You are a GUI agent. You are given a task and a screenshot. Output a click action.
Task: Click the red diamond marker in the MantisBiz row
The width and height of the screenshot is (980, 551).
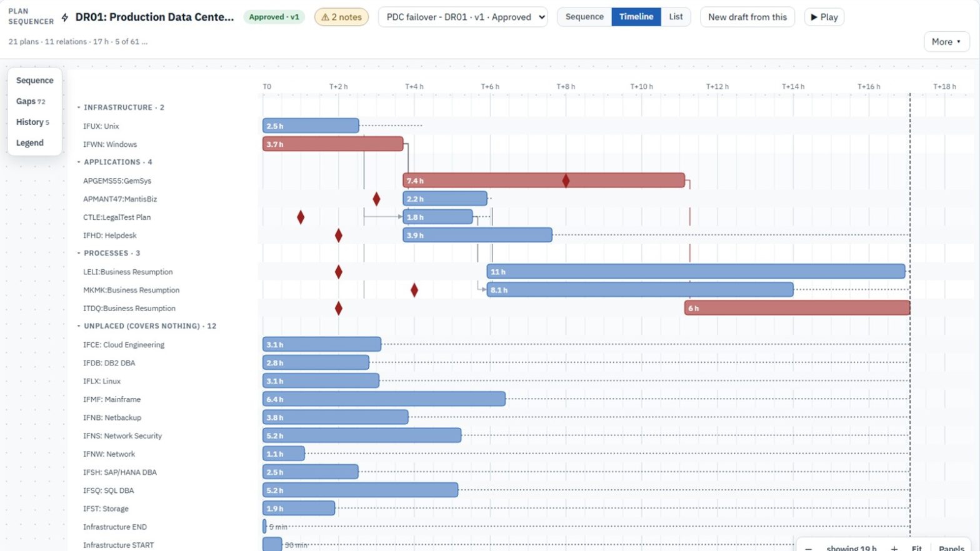pos(376,199)
